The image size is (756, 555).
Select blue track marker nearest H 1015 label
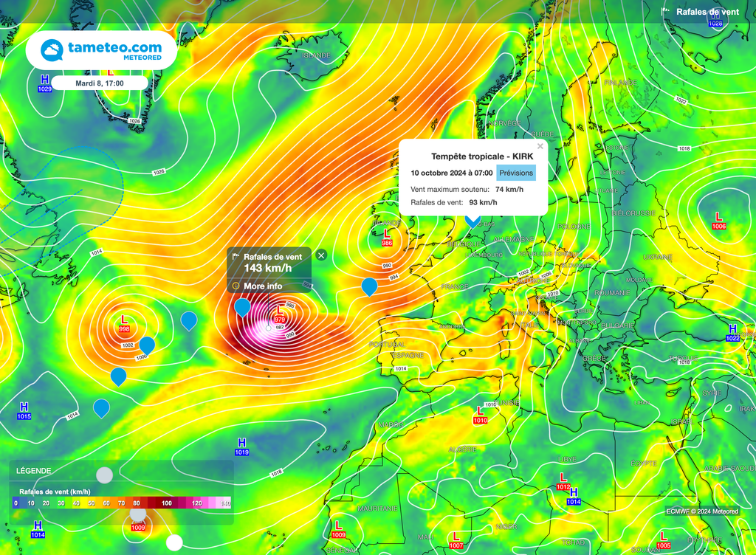(102, 407)
